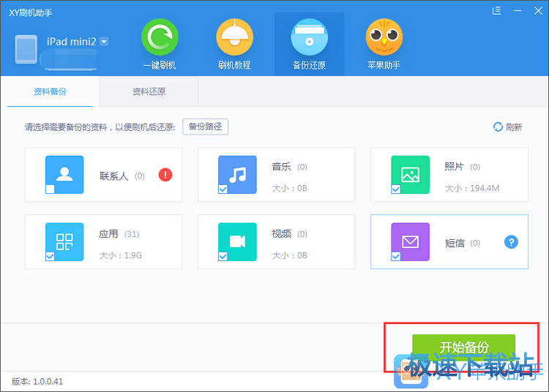This screenshot has height=392, width=549.
Task: Select the 资料备份 tab
Action: (x=50, y=92)
